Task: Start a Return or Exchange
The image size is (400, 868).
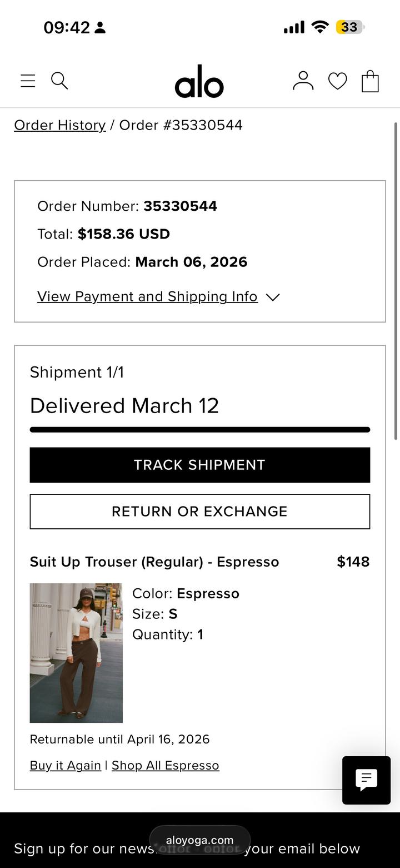Action: coord(199,512)
